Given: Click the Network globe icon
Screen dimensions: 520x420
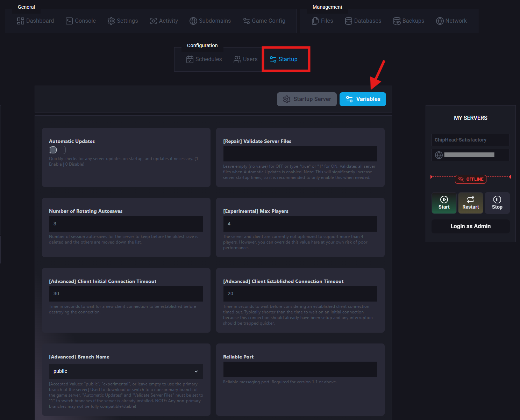Looking at the screenshot, I should click(440, 21).
